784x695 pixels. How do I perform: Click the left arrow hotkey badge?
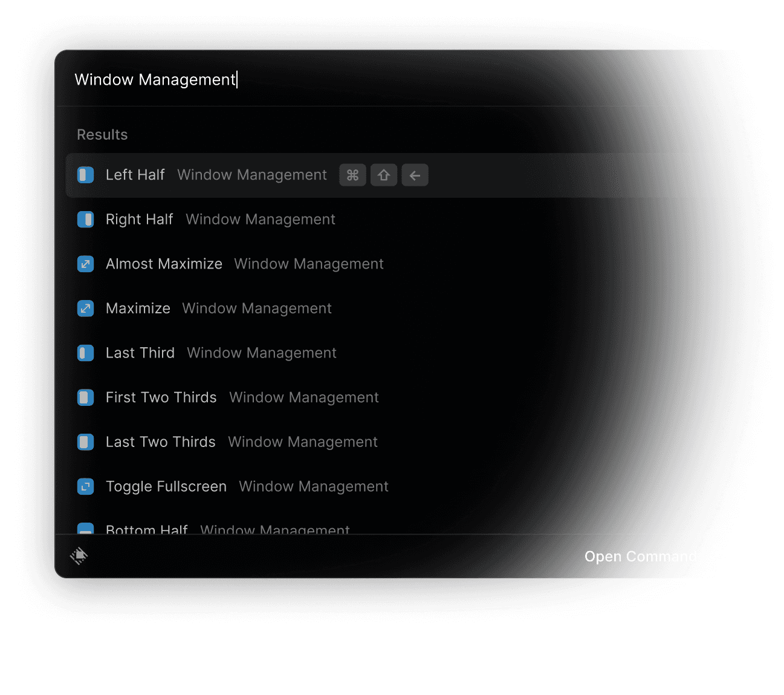click(415, 175)
